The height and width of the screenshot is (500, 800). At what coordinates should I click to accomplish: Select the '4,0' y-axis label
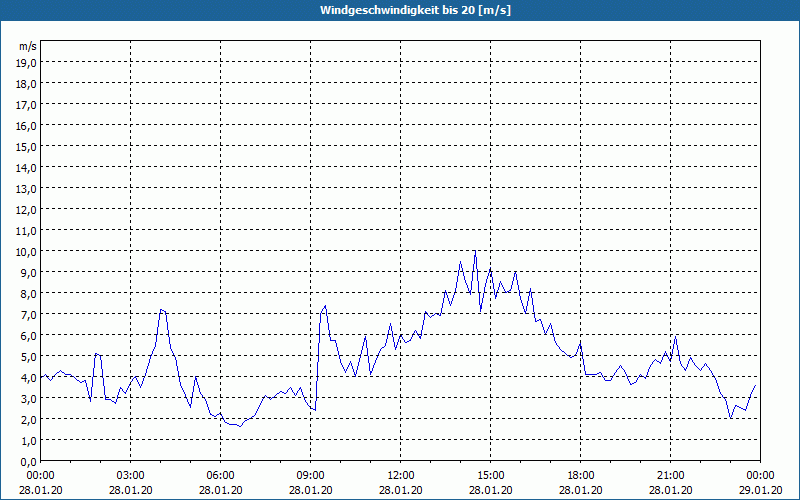[x=29, y=378]
